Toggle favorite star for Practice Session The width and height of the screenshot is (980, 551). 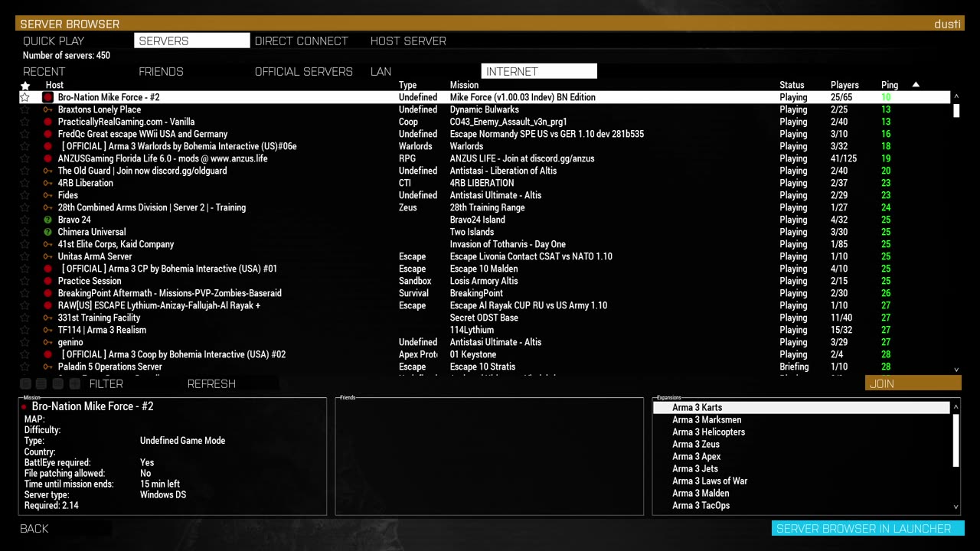point(25,281)
